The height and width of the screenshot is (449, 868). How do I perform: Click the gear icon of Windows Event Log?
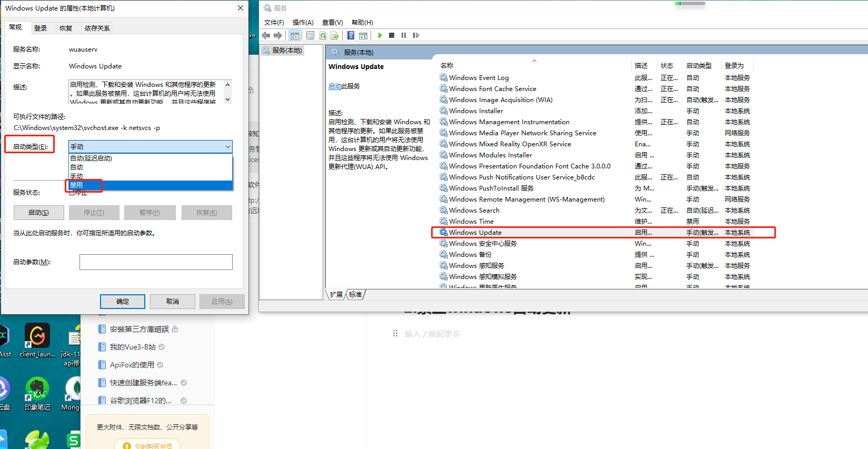coord(444,77)
